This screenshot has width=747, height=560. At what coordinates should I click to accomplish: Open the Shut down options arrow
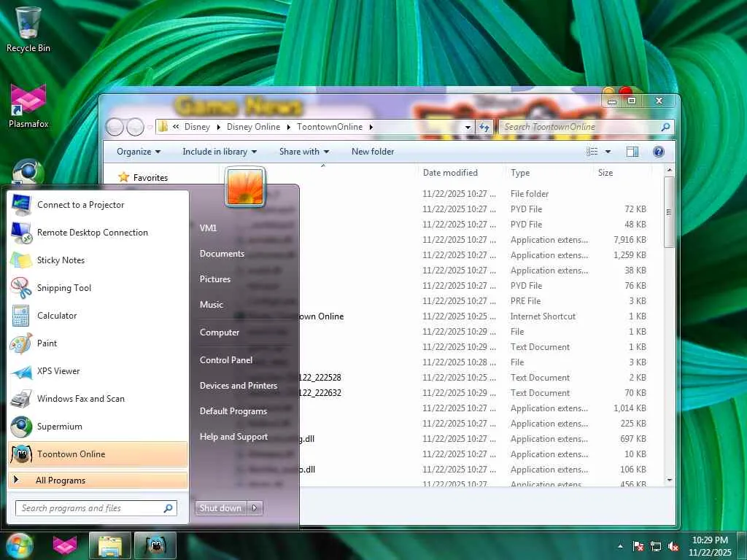(x=255, y=508)
